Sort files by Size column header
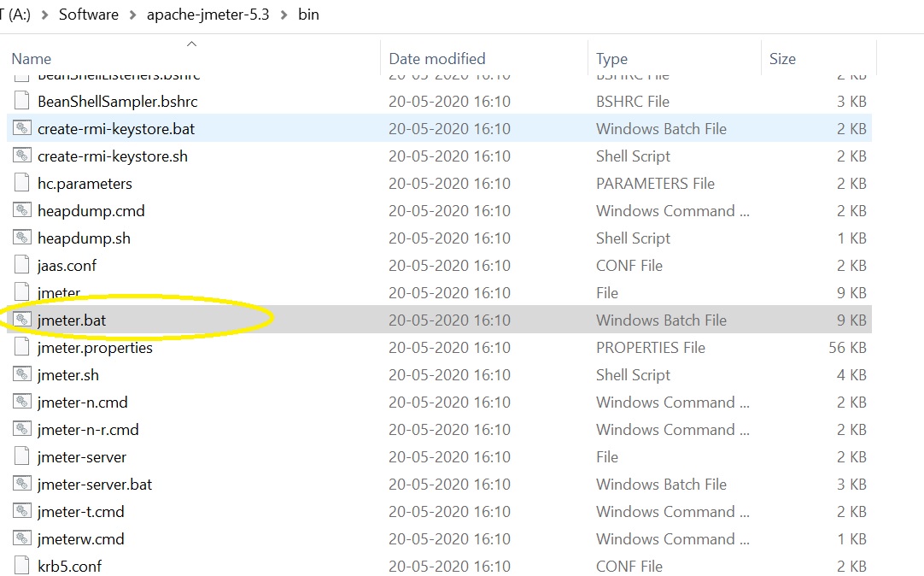 point(782,59)
